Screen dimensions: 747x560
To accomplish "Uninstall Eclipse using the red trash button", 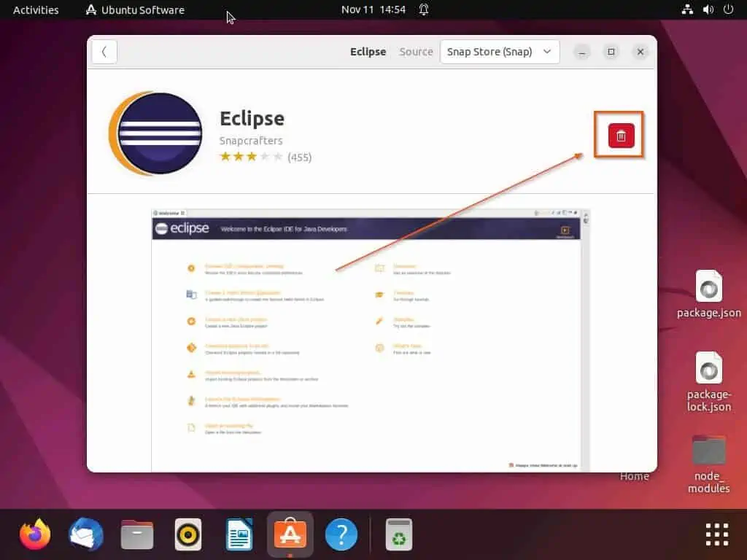I will 619,135.
